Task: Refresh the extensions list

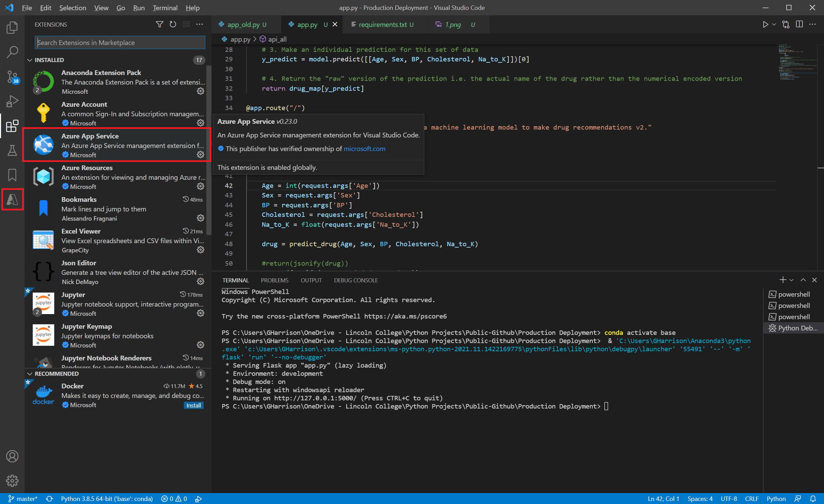Action: [x=173, y=25]
